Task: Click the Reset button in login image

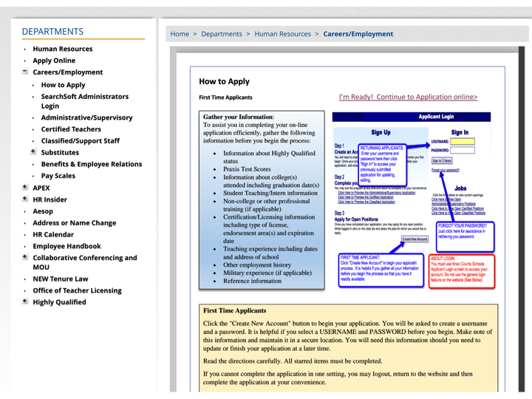Action: pyautogui.click(x=448, y=160)
